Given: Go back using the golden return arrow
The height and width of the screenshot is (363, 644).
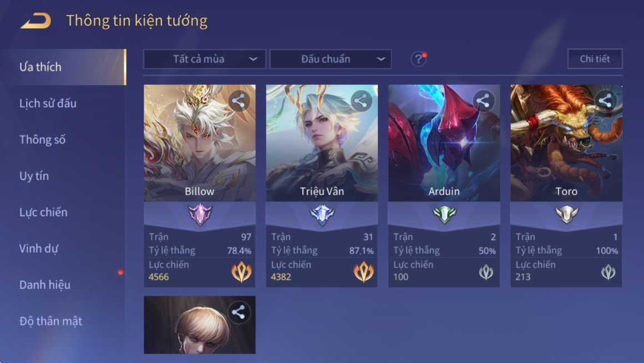Looking at the screenshot, I should (x=36, y=21).
